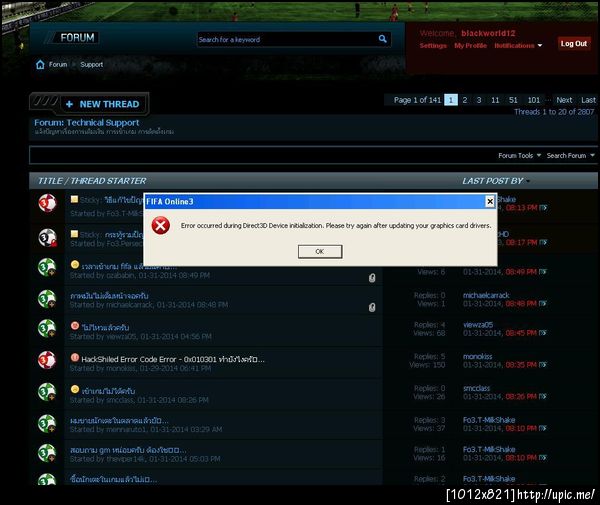Open the thread started by viewza05
Screen dimensions: 600x505
[105, 327]
